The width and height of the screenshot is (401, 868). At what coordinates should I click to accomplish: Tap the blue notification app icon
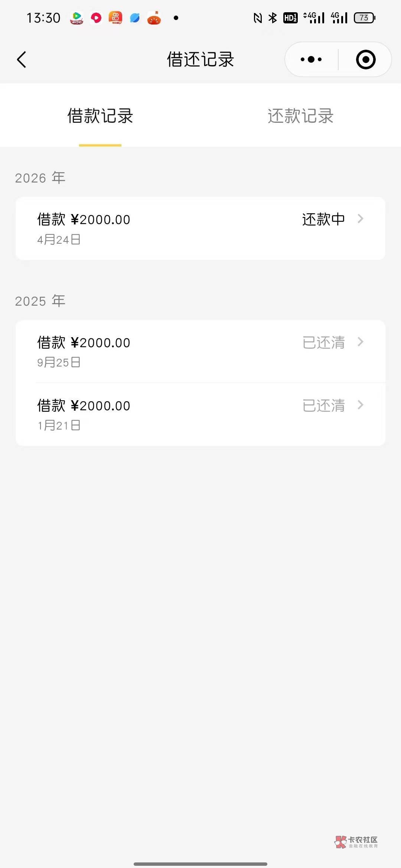point(135,18)
